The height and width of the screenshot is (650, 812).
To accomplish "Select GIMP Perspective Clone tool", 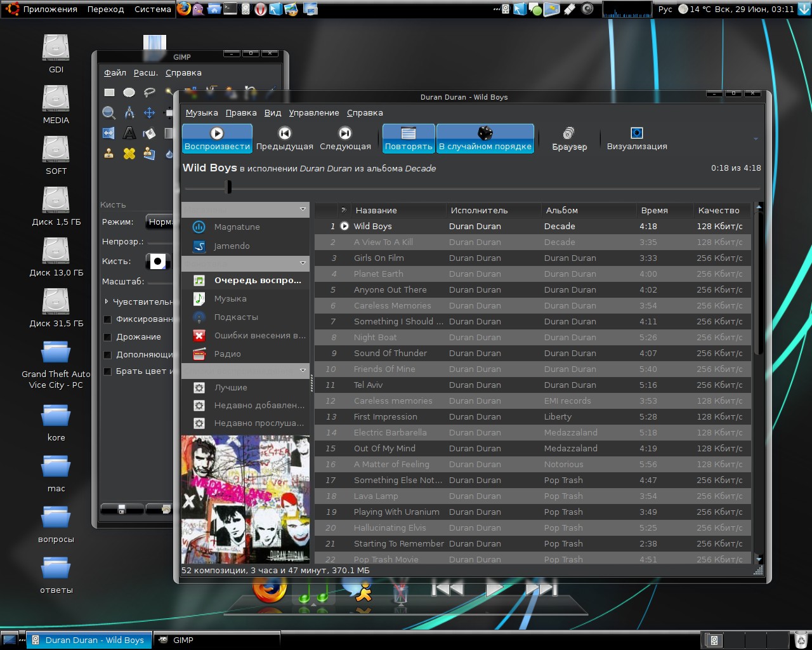I will pyautogui.click(x=149, y=154).
